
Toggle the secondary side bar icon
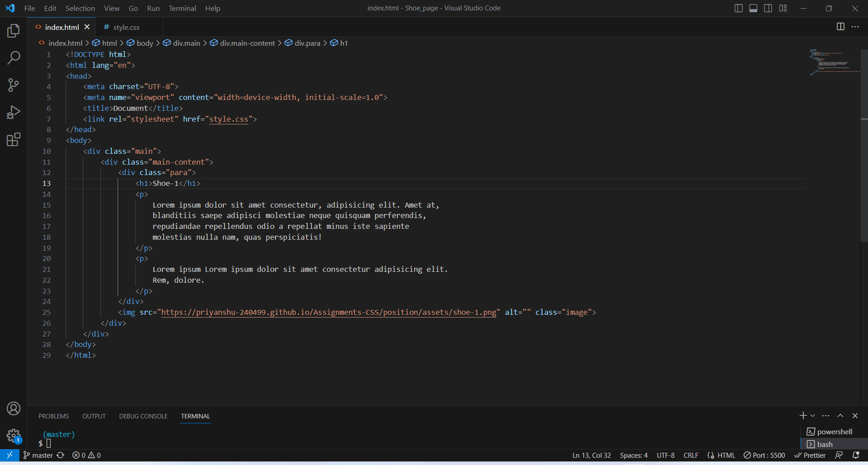(768, 8)
